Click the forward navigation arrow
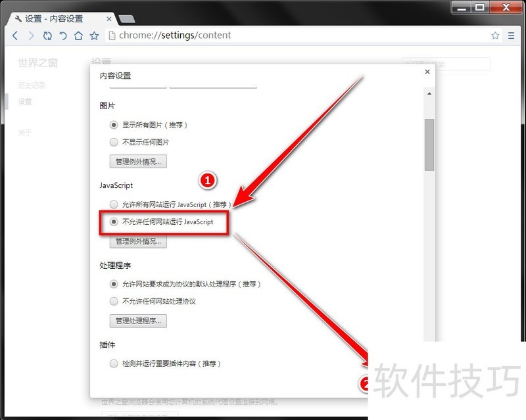The height and width of the screenshot is (420, 526). [31, 35]
